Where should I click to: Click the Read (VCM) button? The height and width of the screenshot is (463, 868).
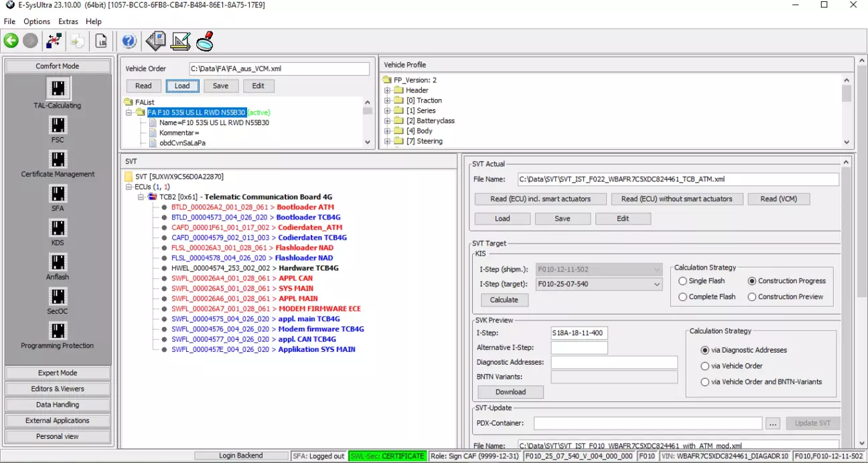pyautogui.click(x=778, y=199)
